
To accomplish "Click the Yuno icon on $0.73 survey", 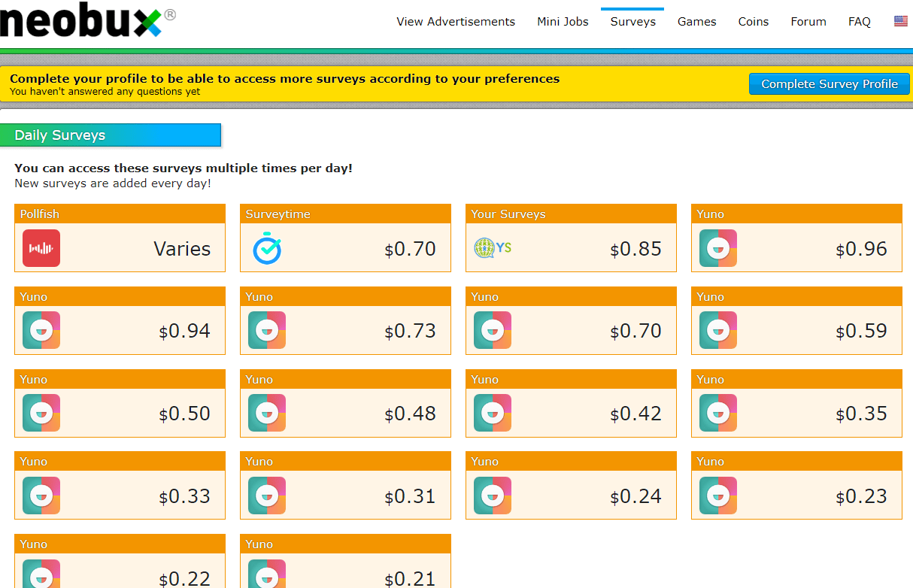I will [267, 331].
